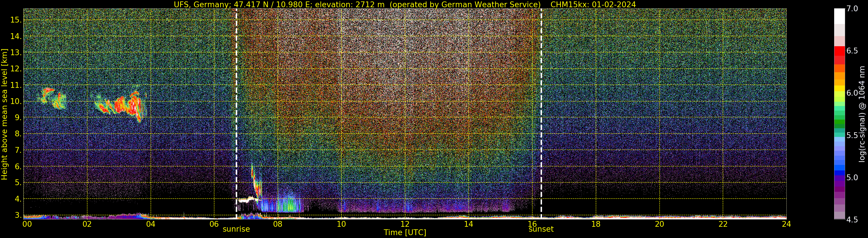The height and width of the screenshot is (238, 868).
Task: Click the "5." km height axis tick label
Action: point(18,183)
